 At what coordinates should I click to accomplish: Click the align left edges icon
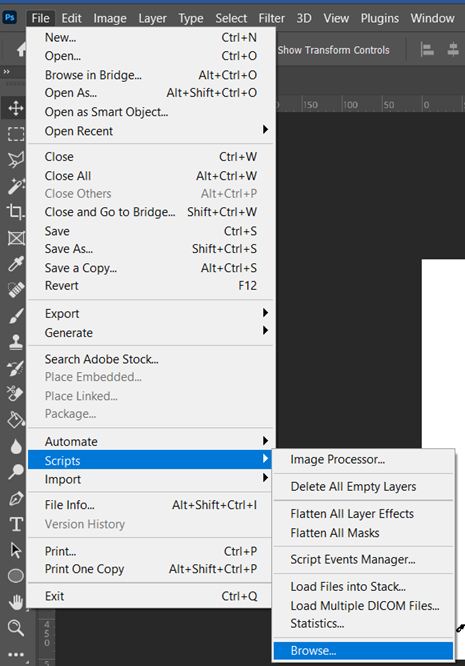[x=427, y=50]
